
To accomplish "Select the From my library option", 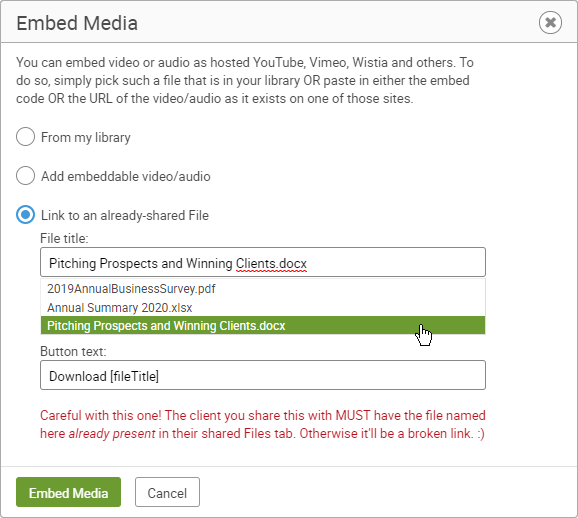I will click(x=25, y=137).
